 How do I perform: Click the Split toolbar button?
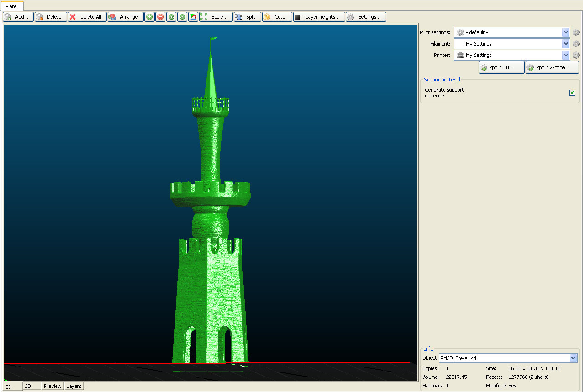[x=247, y=17]
